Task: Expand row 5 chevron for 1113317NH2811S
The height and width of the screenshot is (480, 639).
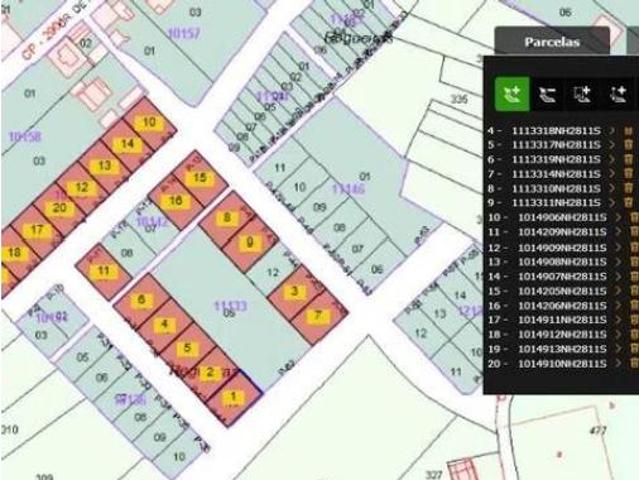Action: pyautogui.click(x=611, y=145)
